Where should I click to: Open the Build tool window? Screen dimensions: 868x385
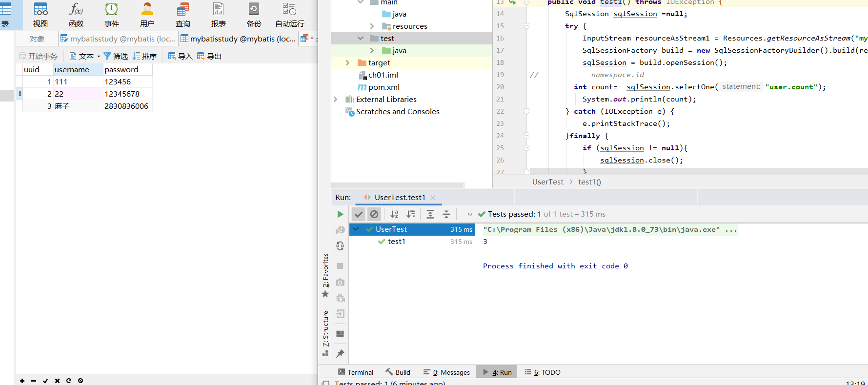tap(398, 372)
